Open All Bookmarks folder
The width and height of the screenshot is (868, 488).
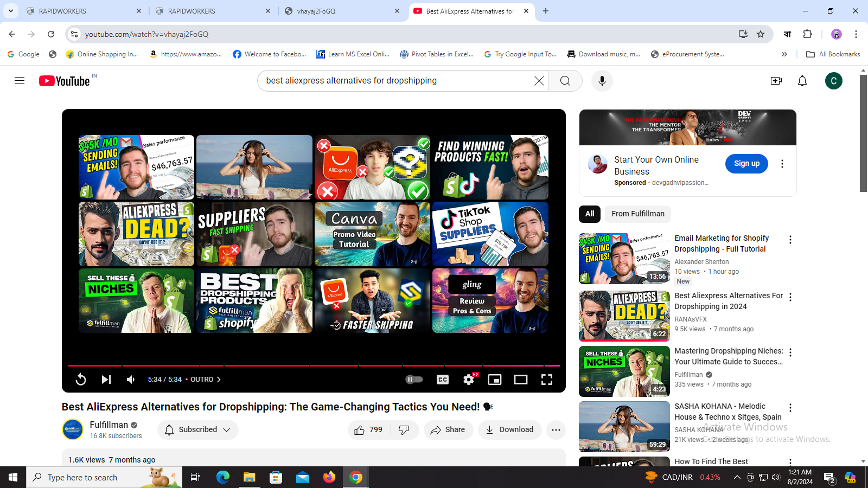coord(833,54)
